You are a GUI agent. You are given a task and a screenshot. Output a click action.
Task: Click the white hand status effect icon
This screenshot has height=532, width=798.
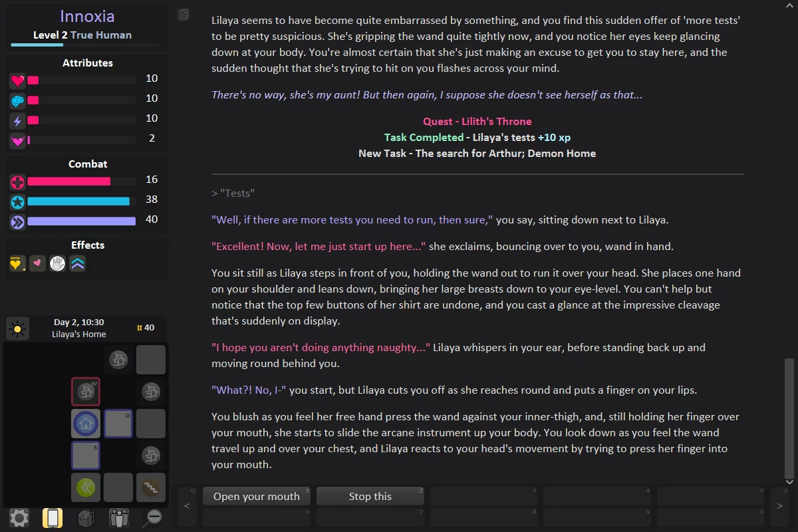tap(58, 264)
